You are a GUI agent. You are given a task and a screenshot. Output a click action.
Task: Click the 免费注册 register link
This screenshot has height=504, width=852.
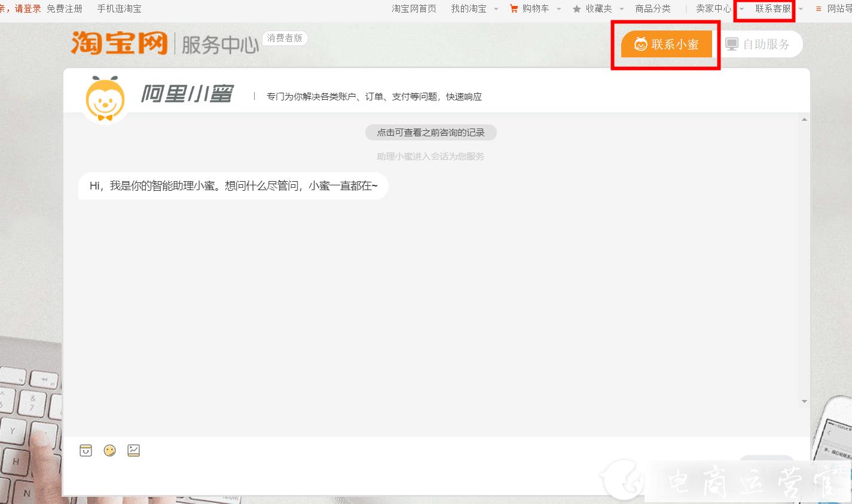click(65, 9)
